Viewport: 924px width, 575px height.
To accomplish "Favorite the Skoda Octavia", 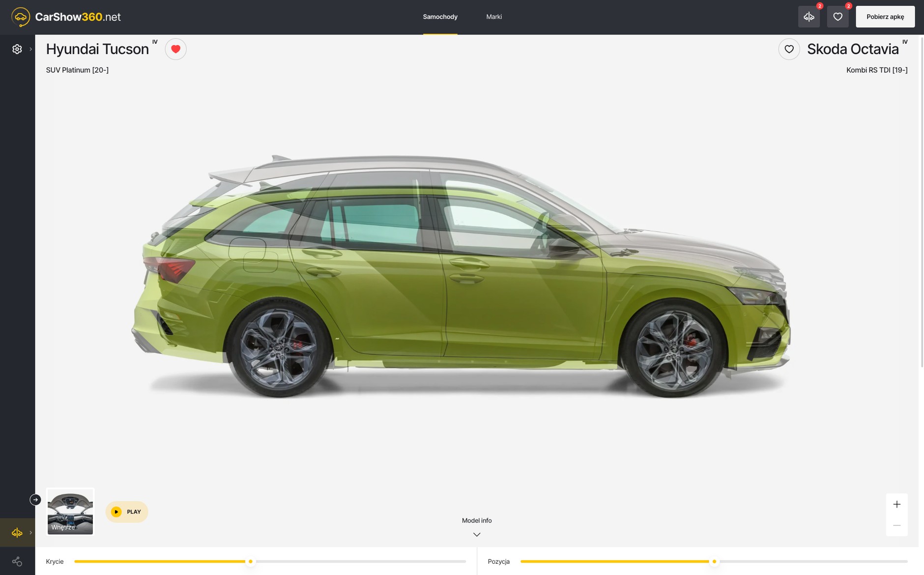I will [789, 49].
